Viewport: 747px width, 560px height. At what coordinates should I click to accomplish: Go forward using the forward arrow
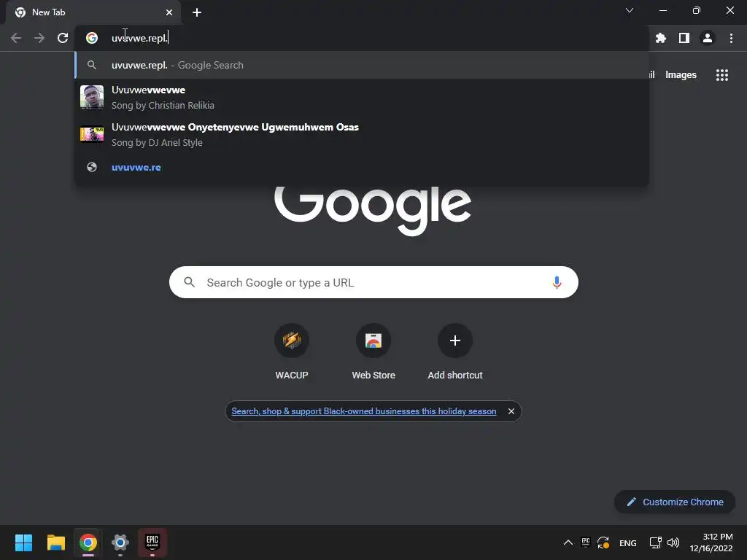click(39, 38)
